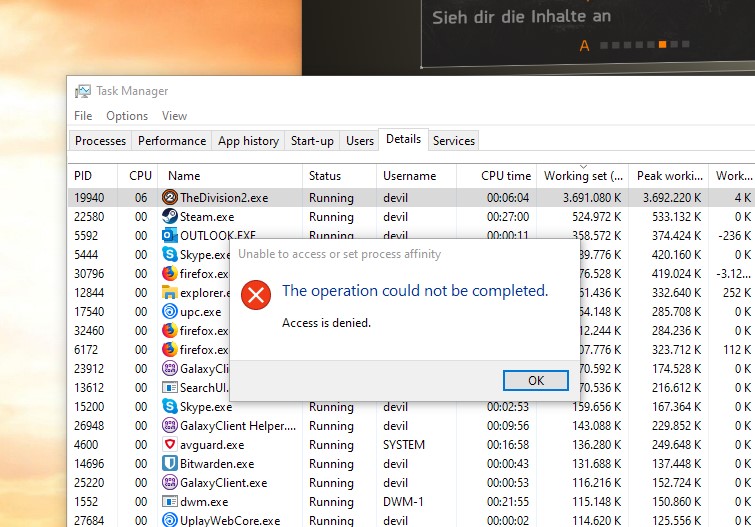755x527 pixels.
Task: Switch to the App history tab
Action: 248,141
